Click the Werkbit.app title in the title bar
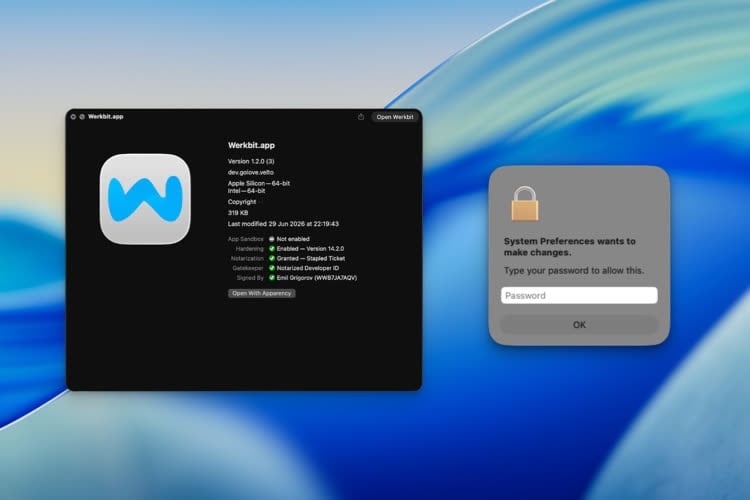This screenshot has width=750, height=500. pyautogui.click(x=106, y=116)
